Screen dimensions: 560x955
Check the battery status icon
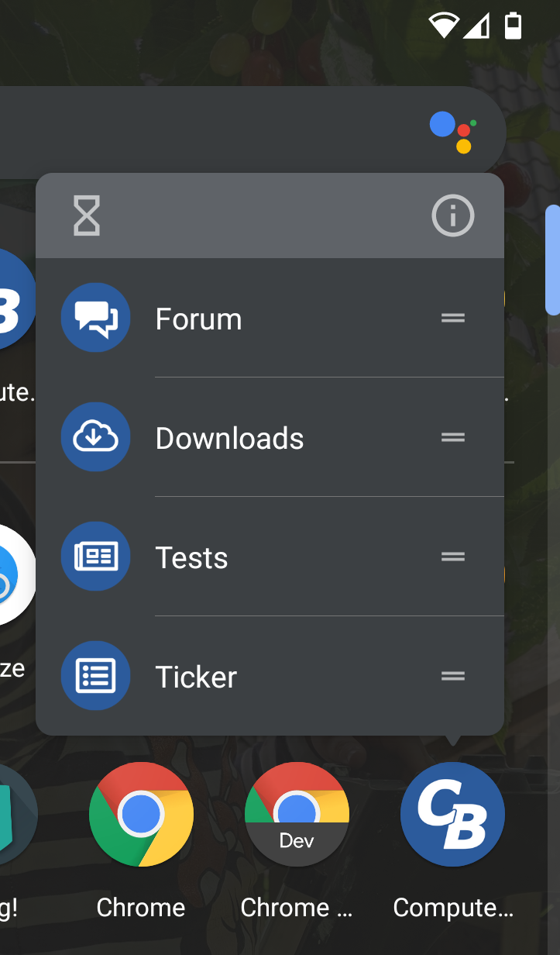tap(512, 26)
